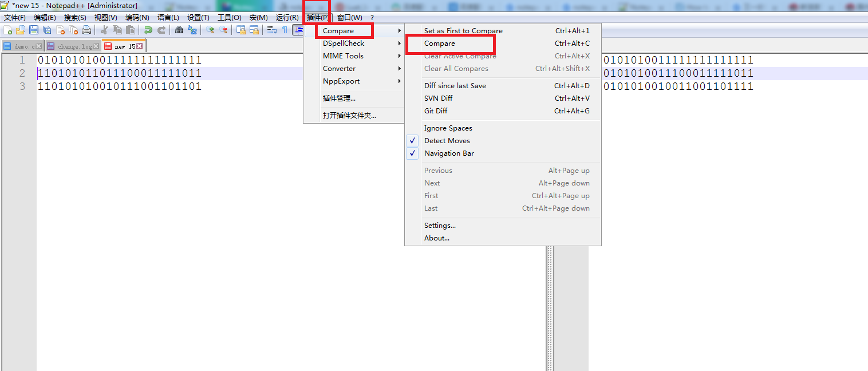Click line 1 text in left editor
This screenshot has width=868, height=371.
point(120,60)
